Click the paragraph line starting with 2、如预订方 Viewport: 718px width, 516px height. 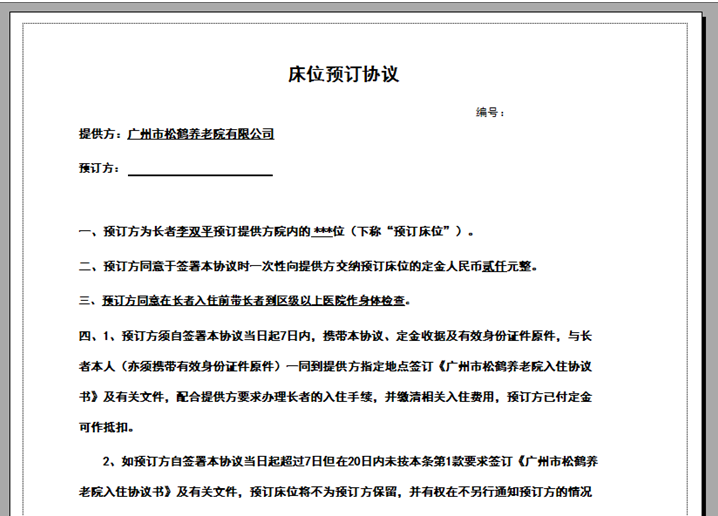pos(350,461)
